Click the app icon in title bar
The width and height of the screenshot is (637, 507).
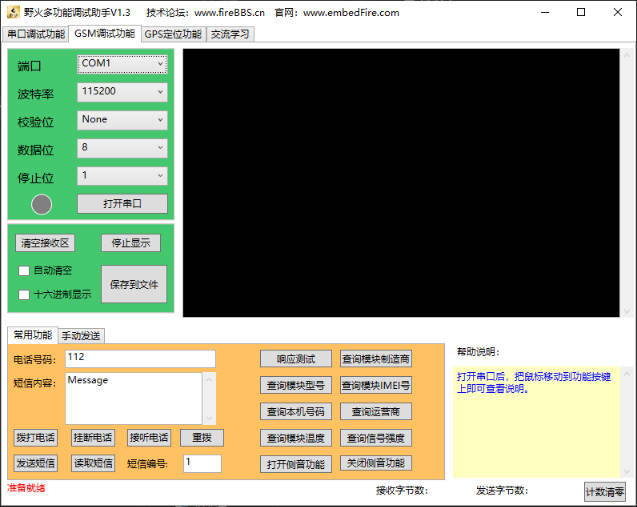pos(13,12)
